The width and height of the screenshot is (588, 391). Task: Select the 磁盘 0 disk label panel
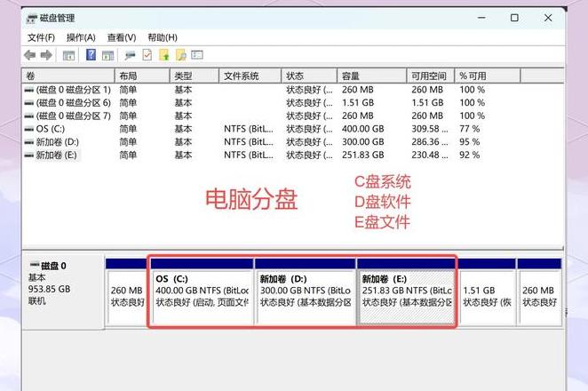[x=63, y=291]
